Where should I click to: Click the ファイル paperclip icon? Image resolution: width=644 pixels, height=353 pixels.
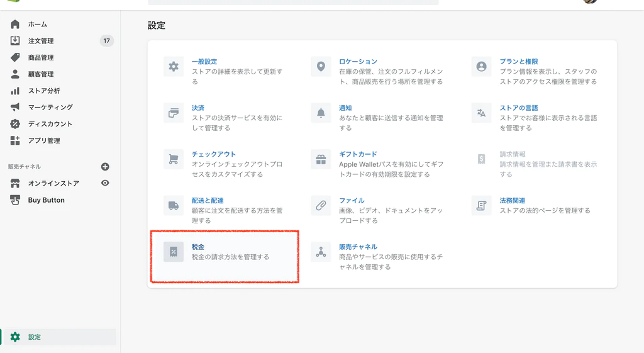pos(321,206)
